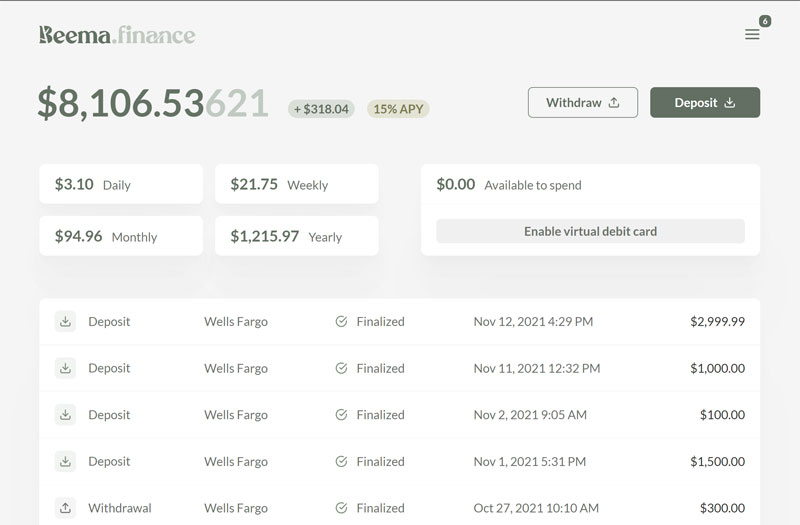
Task: Click the +$318.04 earnings badge
Action: pos(321,109)
